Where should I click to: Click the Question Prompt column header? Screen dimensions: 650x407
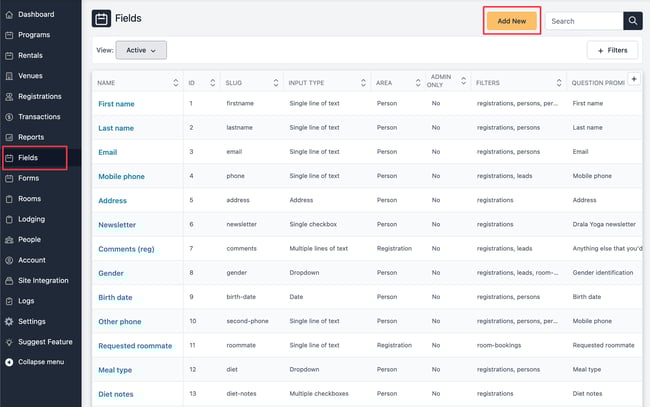(x=598, y=83)
